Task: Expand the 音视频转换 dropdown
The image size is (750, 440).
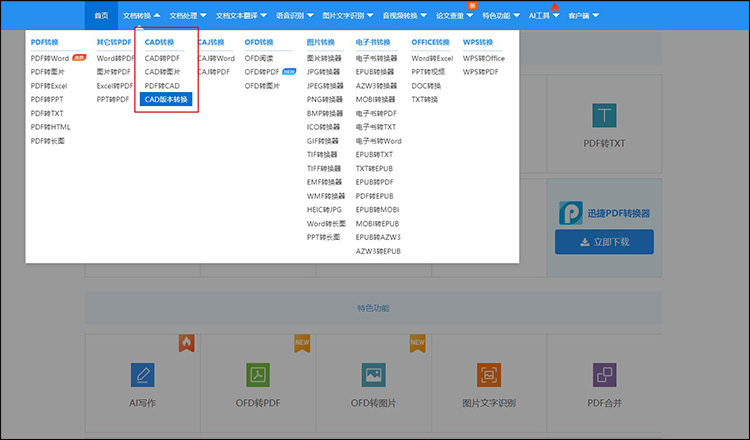Action: coord(405,15)
